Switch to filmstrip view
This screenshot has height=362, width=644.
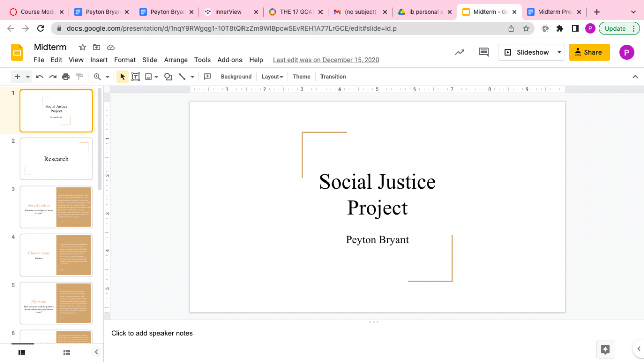click(22, 353)
